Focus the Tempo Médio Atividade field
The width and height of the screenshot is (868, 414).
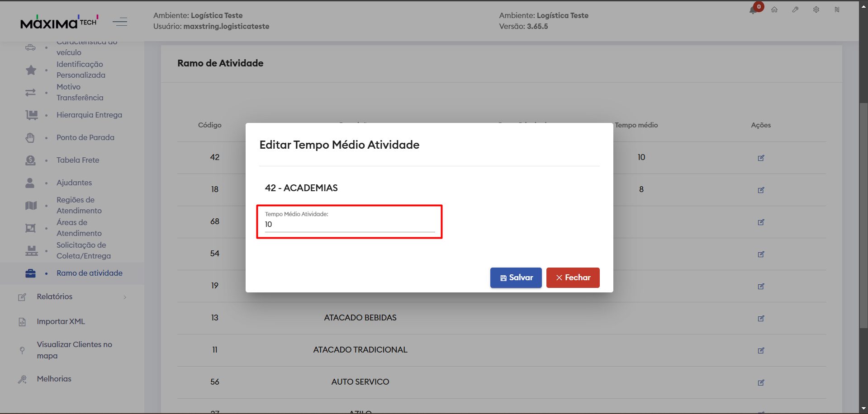350,224
